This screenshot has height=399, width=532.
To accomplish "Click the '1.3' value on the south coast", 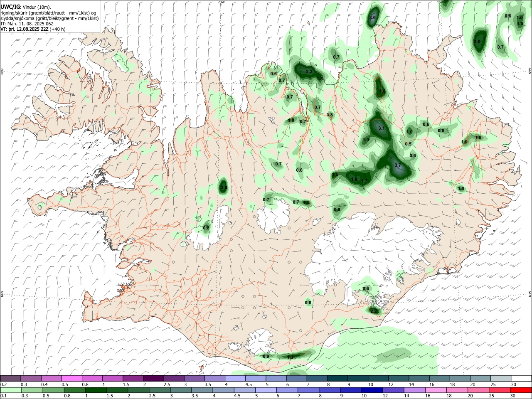I will 290,357.
